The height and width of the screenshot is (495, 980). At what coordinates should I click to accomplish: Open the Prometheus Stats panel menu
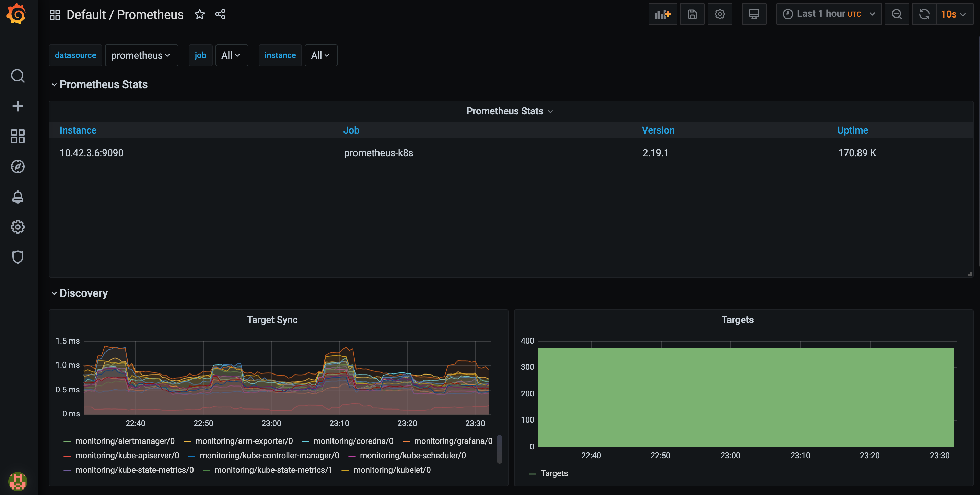510,111
